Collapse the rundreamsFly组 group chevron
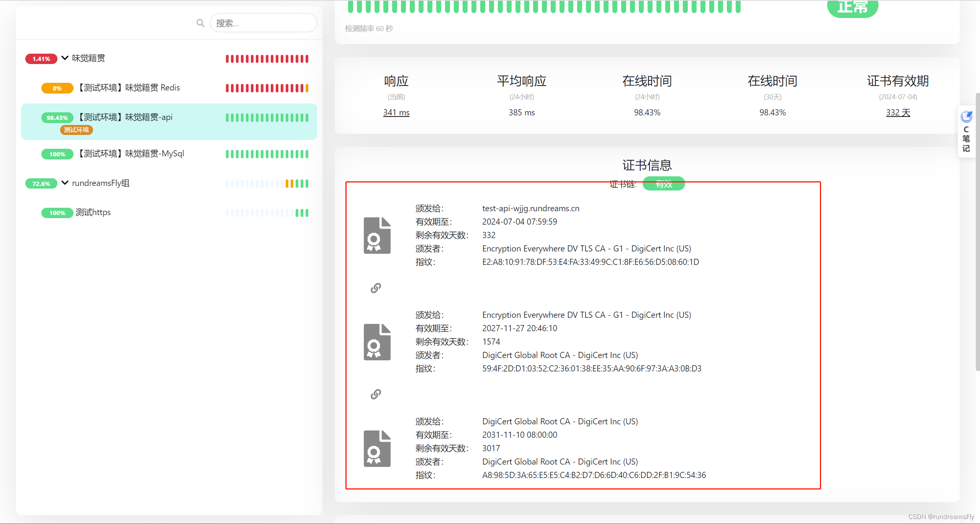The height and width of the screenshot is (524, 980). point(65,183)
